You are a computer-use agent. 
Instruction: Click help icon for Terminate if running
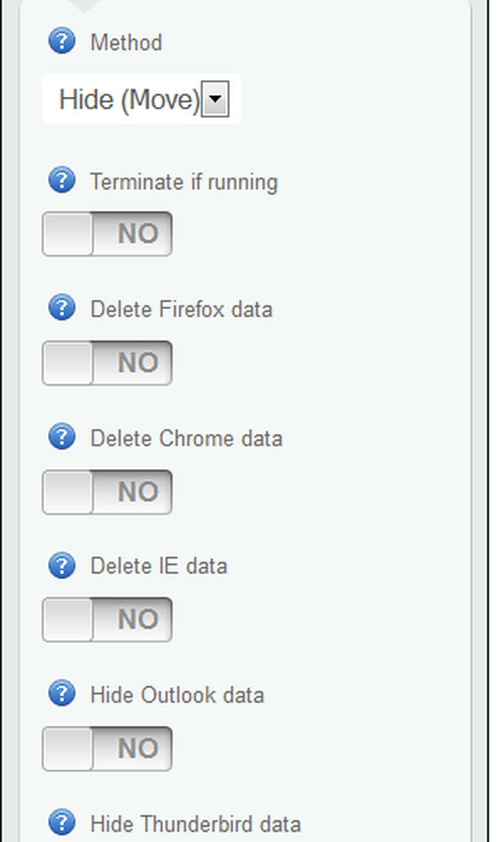61,180
